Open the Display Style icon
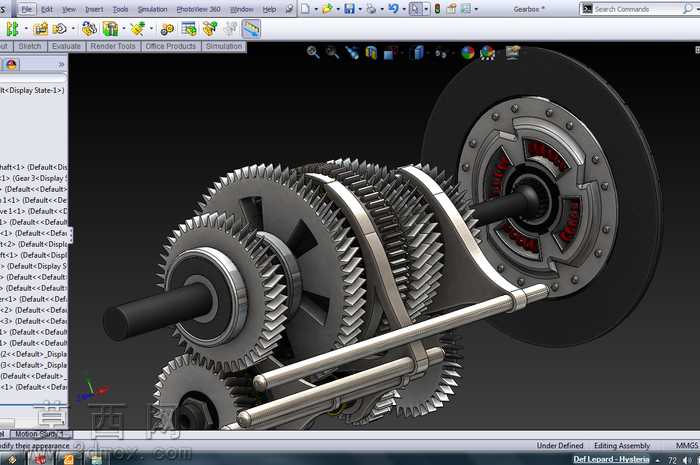The height and width of the screenshot is (465, 700). tap(418, 53)
